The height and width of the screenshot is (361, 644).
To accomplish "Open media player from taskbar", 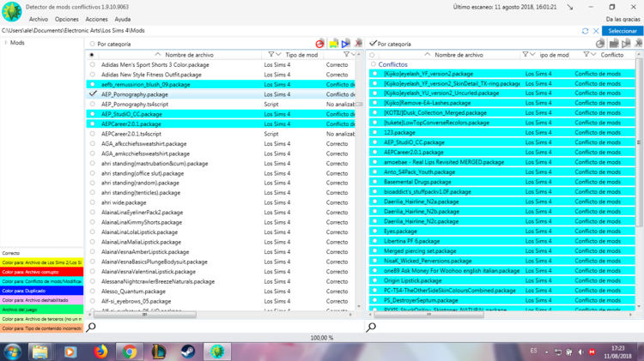I will click(70, 352).
